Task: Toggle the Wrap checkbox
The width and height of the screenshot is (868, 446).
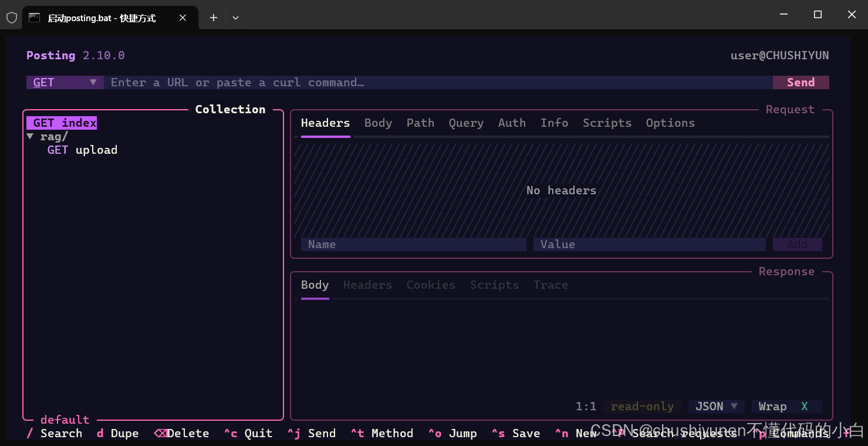Action: (786, 406)
